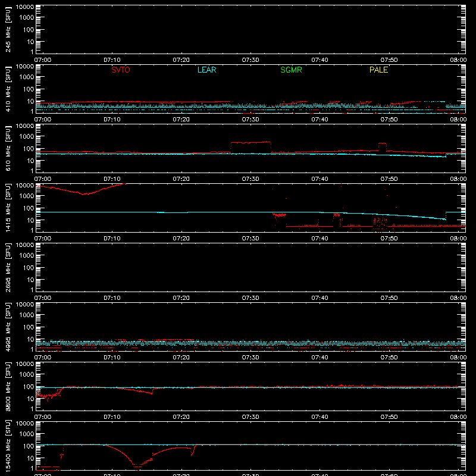Click the 100 y-axis value of 610 MHz panel
This screenshot has height=476, width=476.
(29, 149)
